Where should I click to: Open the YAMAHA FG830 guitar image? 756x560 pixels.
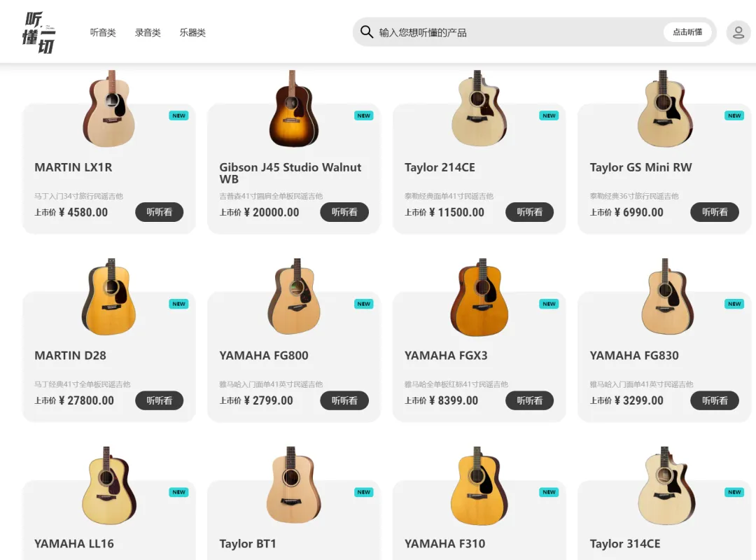tap(667, 297)
